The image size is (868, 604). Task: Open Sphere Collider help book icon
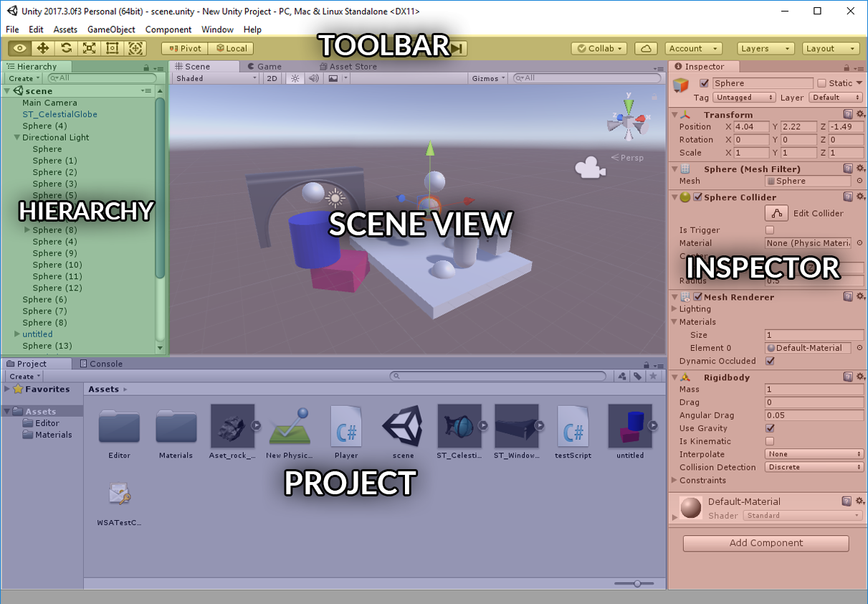coord(848,197)
